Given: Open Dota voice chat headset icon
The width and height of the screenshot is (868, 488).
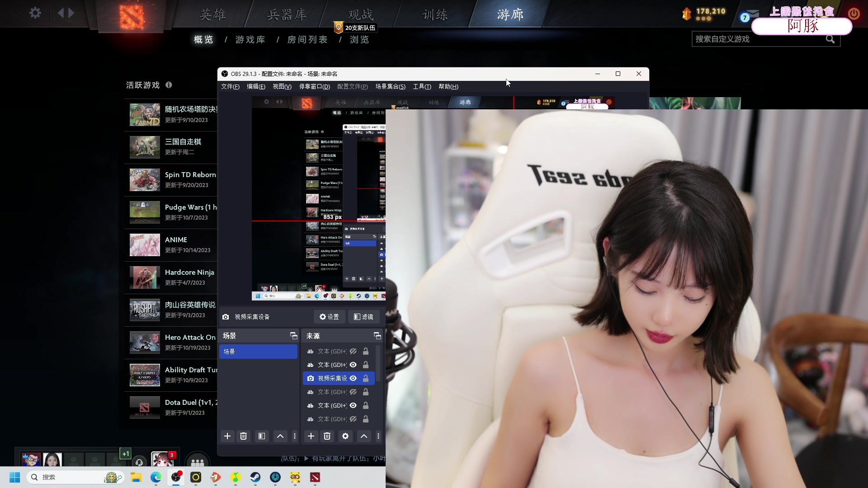Looking at the screenshot, I should pos(140,462).
